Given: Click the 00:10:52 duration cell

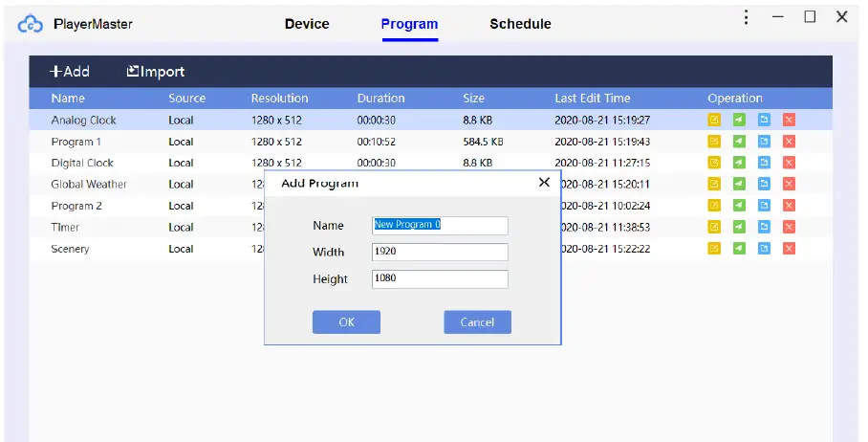Looking at the screenshot, I should click(x=377, y=142).
